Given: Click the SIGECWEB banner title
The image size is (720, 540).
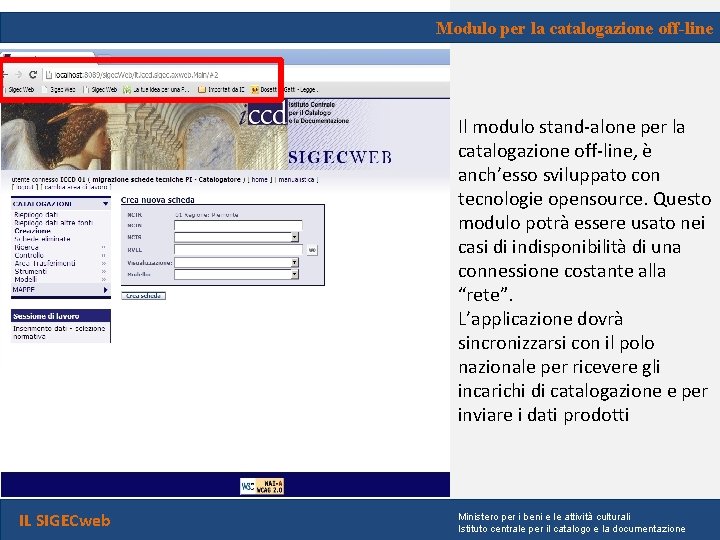Looking at the screenshot, I should point(340,158).
